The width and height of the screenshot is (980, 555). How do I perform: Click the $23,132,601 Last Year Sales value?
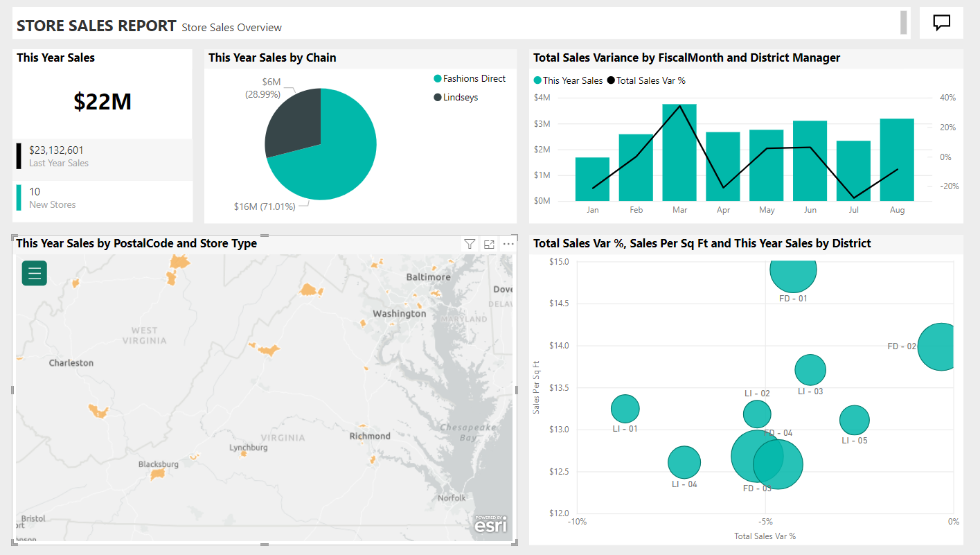(x=56, y=150)
